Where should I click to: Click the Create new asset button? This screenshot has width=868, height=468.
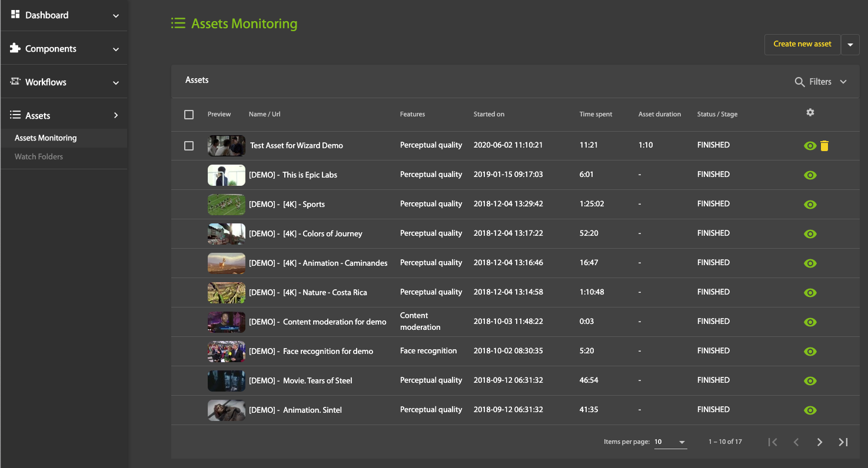[802, 44]
